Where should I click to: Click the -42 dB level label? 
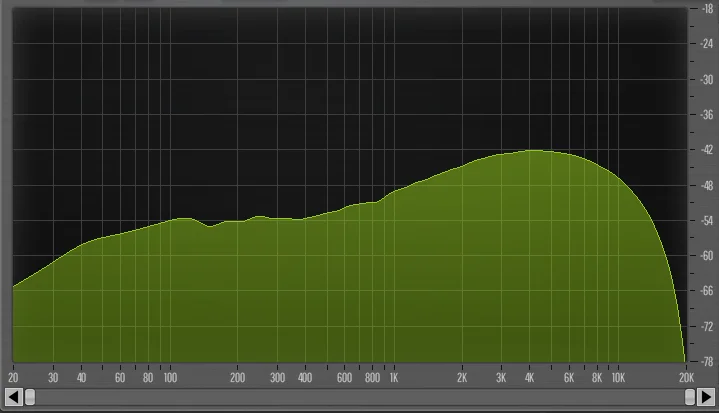tap(706, 150)
